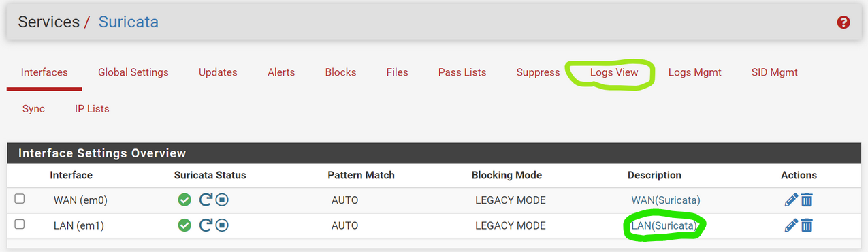Stop Suricata on LAN (em1) interface
The height and width of the screenshot is (252, 868).
pyautogui.click(x=222, y=225)
